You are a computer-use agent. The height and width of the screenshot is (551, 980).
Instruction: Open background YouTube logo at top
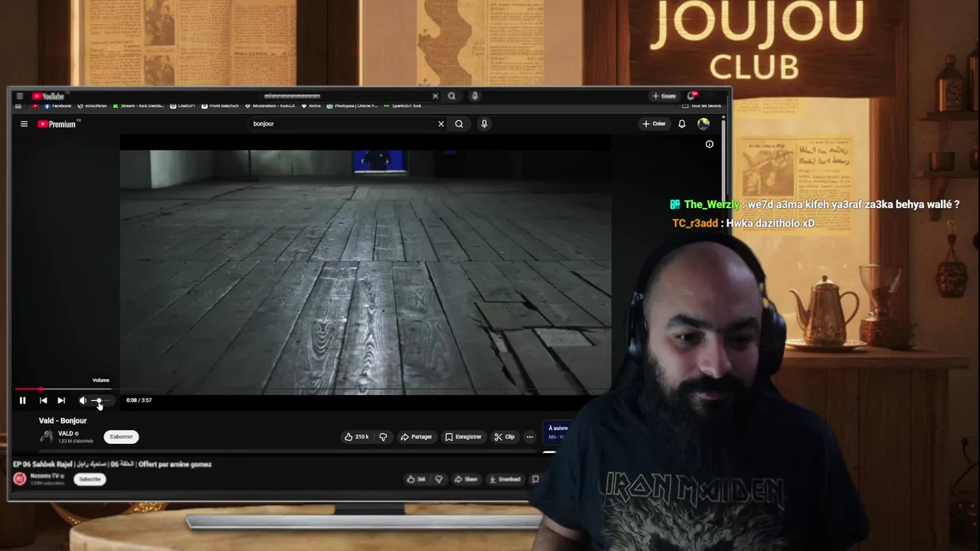point(48,96)
